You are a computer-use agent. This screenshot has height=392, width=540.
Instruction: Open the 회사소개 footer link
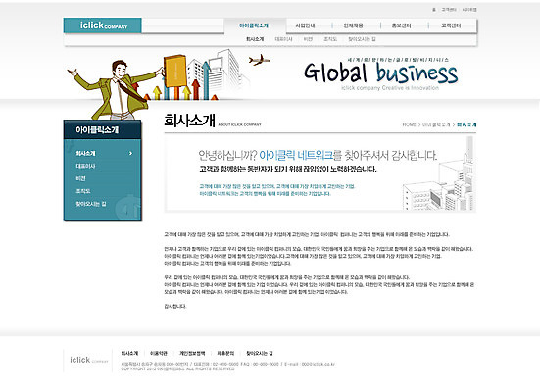129,354
